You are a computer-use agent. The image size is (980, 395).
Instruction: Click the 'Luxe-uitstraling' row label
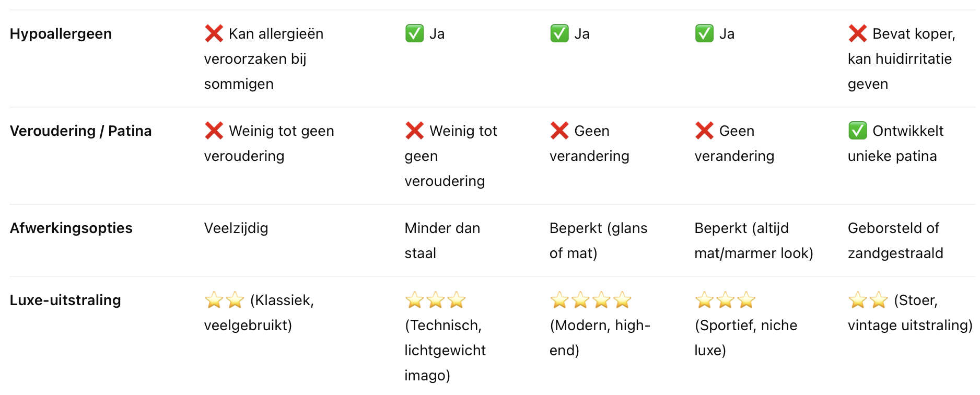(65, 300)
